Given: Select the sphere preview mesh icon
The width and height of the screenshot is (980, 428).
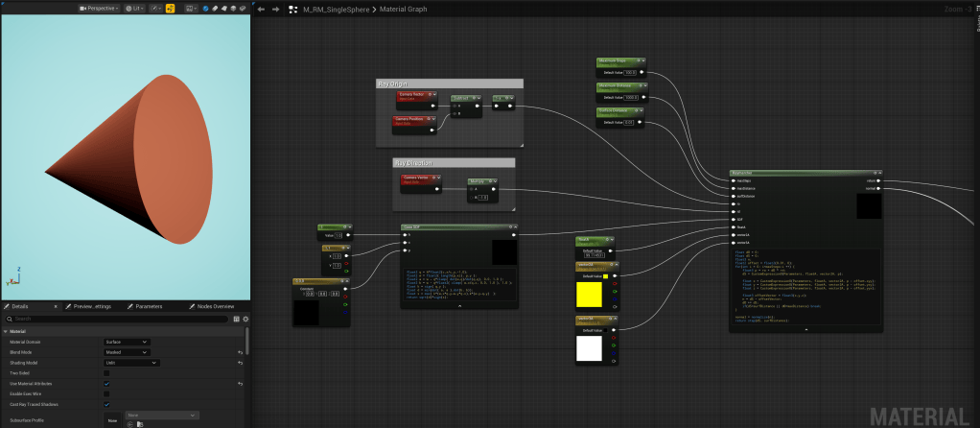Looking at the screenshot, I should pyautogui.click(x=205, y=9).
